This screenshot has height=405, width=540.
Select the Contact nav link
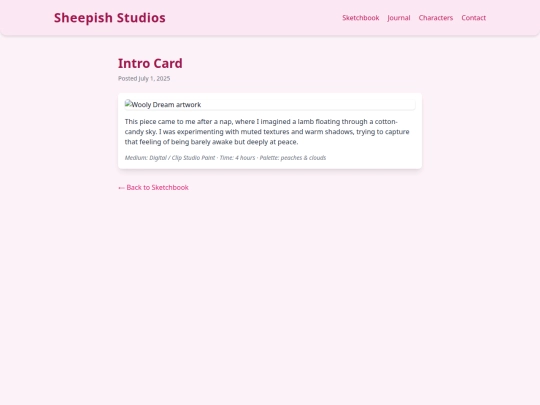click(x=474, y=18)
